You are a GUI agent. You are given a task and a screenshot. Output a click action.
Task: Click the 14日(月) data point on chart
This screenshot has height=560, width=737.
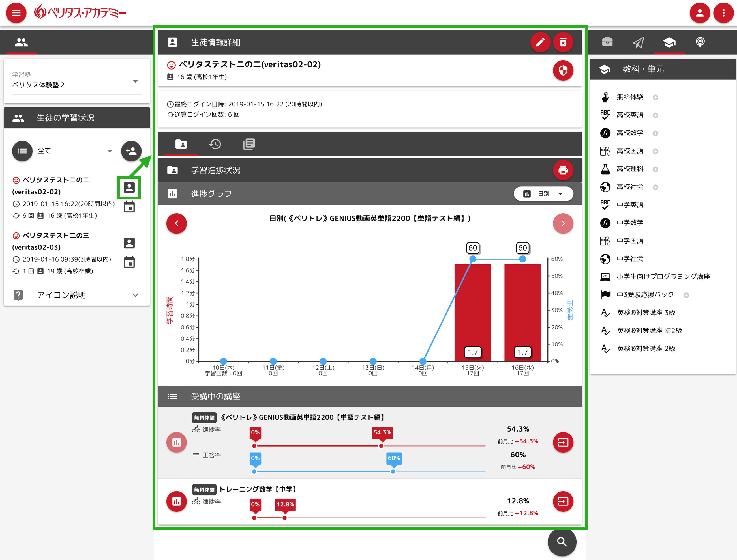pyautogui.click(x=423, y=361)
